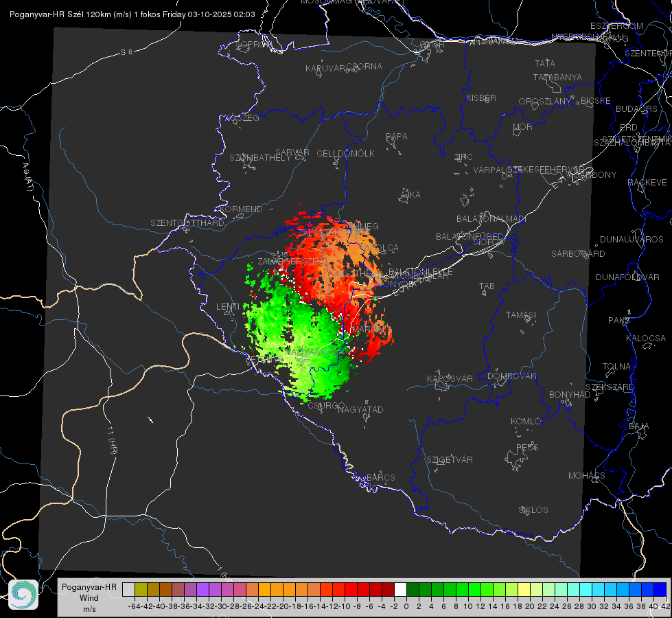The image size is (672, 618).
Task: Select the KORMEND label
Action: point(241,209)
